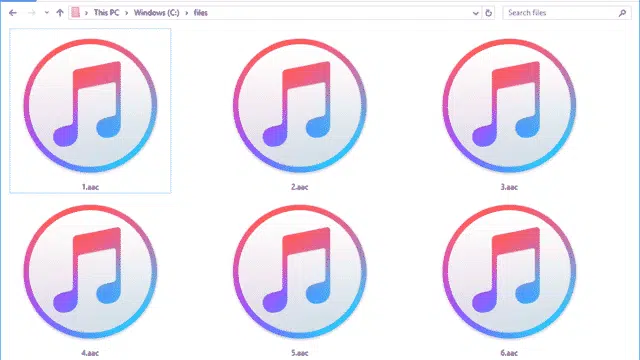
Task: Open the recent locations dropdown
Action: coord(47,13)
